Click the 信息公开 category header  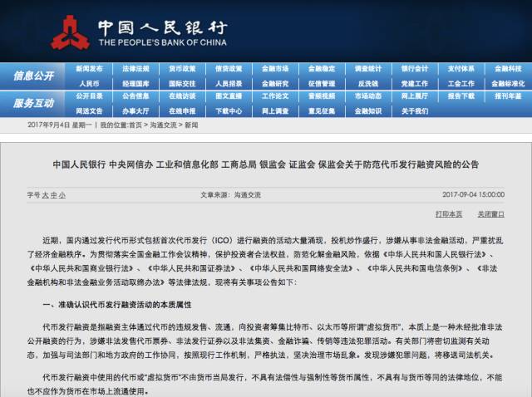point(33,76)
